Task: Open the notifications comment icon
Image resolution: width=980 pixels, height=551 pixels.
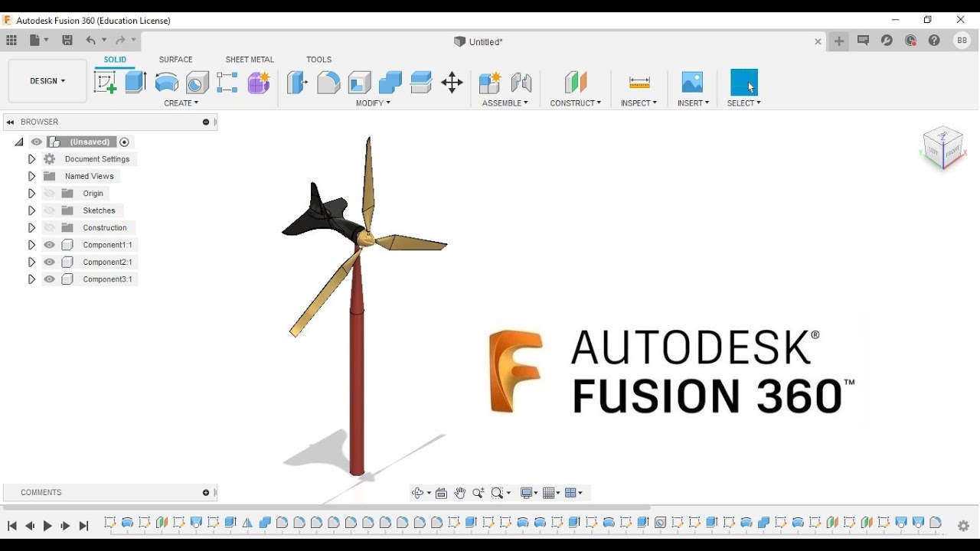Action: click(863, 41)
